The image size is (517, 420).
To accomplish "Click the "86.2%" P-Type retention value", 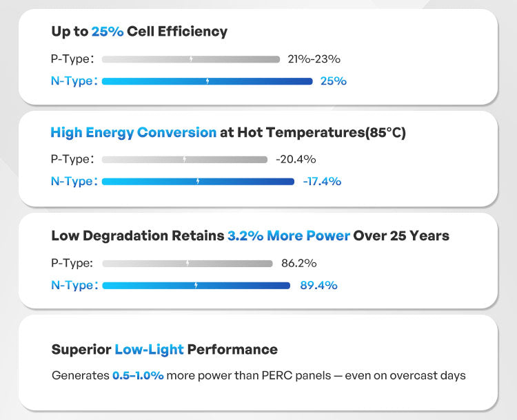I will [299, 263].
